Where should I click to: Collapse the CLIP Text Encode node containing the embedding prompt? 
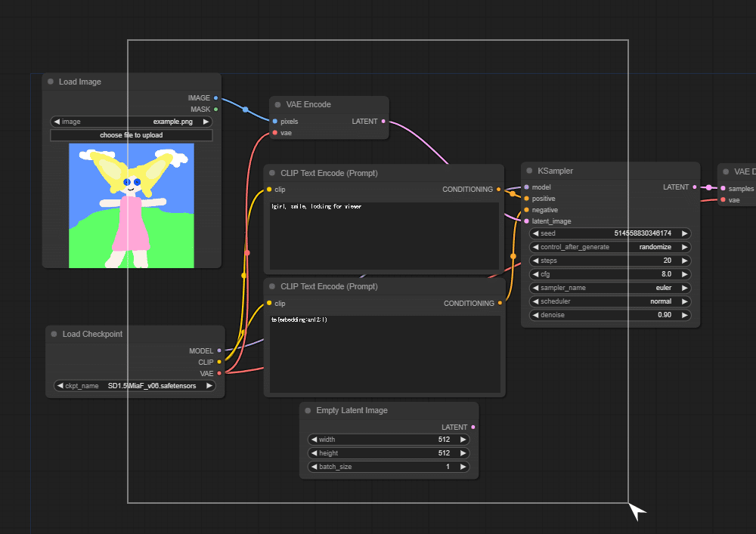coord(272,286)
